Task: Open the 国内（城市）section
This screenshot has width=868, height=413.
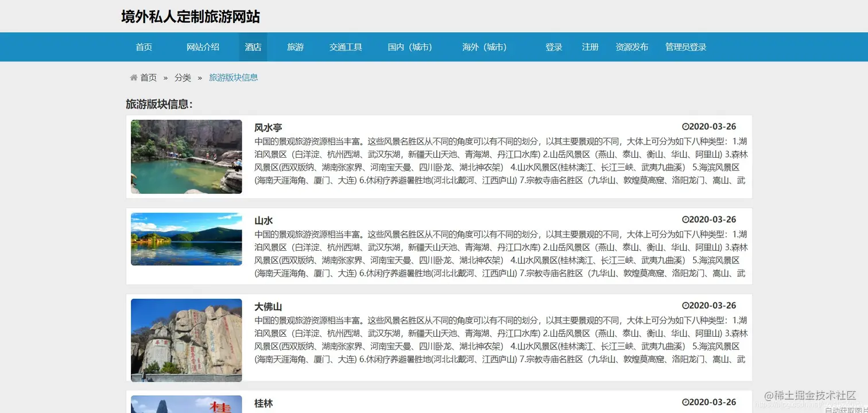Action: click(x=410, y=47)
